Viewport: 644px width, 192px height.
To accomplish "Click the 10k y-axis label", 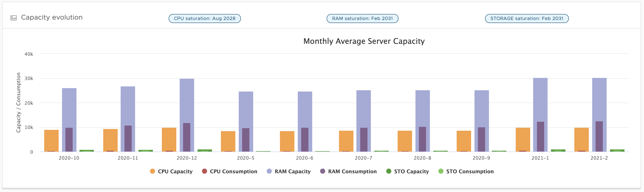I will (x=29, y=127).
